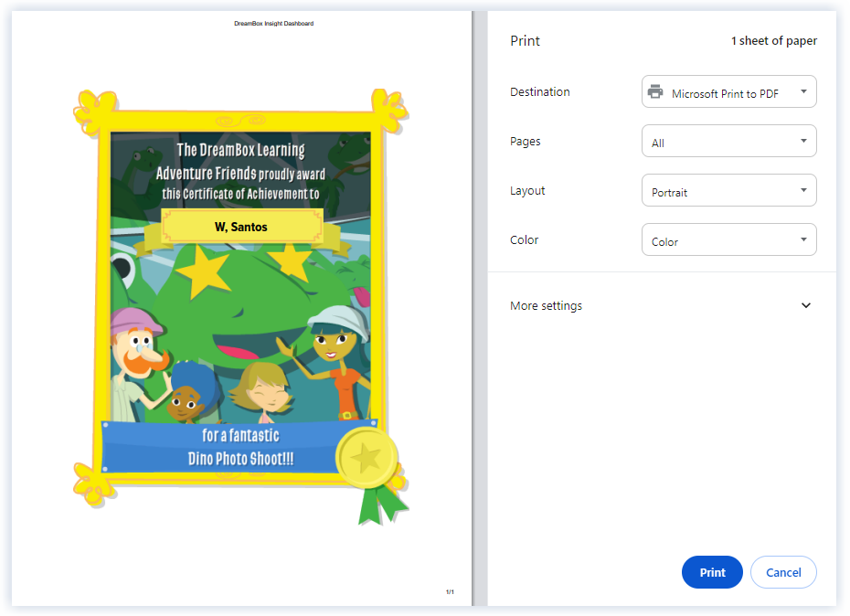Click the Destination label
This screenshot has height=616, width=850.
click(540, 92)
